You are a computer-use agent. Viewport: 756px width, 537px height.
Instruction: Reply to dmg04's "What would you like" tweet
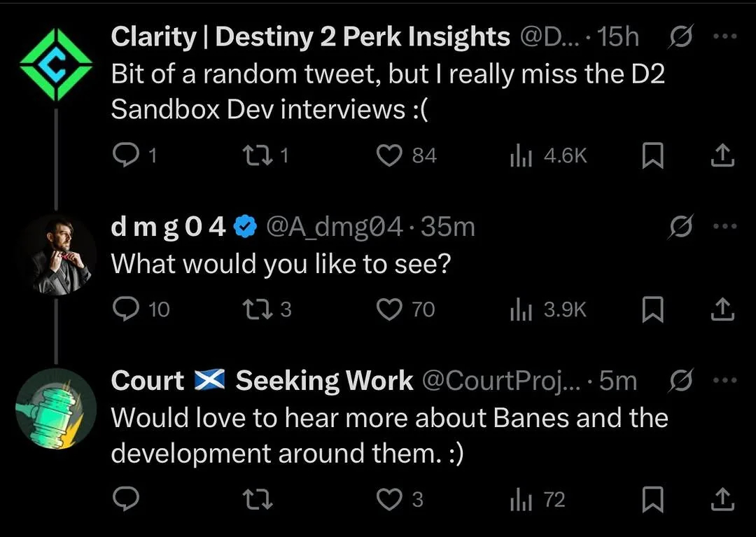127,309
